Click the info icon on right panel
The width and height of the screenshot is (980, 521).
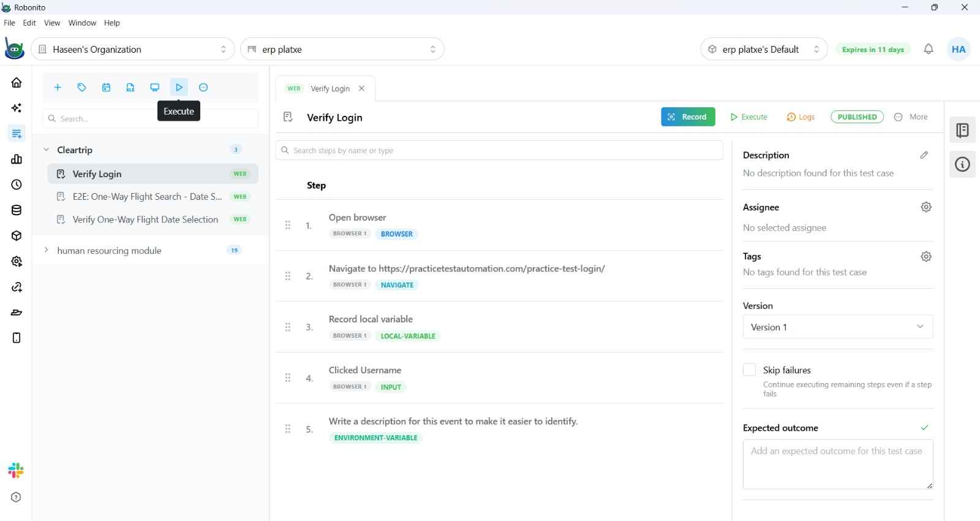coord(963,164)
